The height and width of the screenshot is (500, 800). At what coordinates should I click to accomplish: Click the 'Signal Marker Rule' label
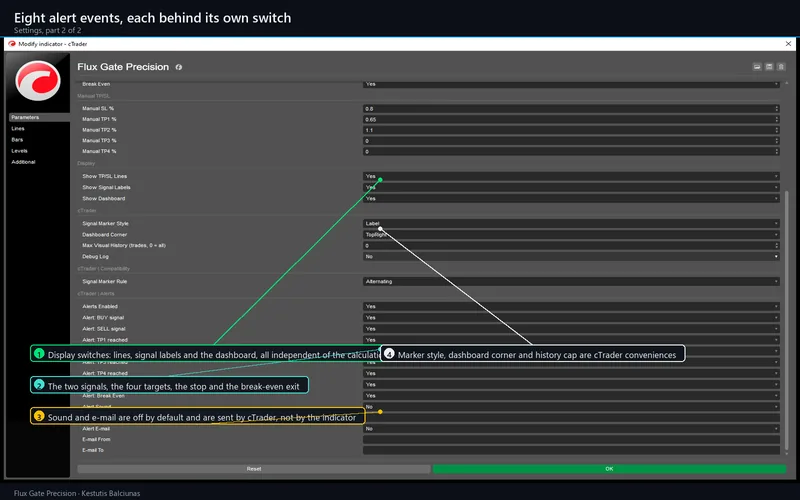pyautogui.click(x=105, y=282)
